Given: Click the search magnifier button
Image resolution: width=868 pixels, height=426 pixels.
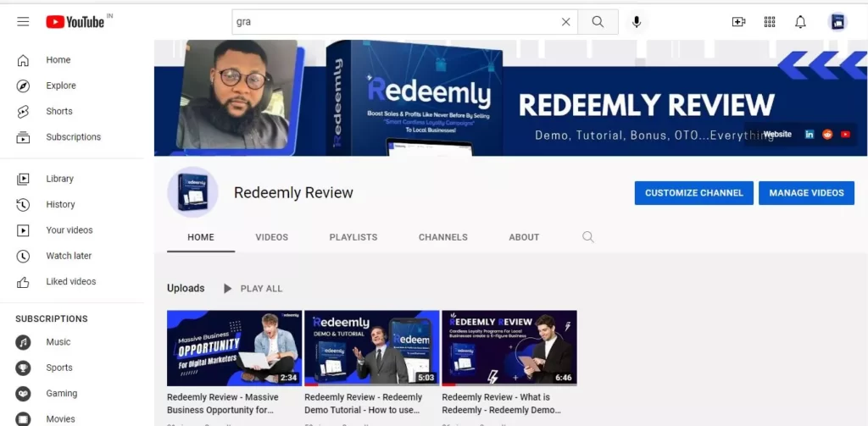Looking at the screenshot, I should 598,21.
